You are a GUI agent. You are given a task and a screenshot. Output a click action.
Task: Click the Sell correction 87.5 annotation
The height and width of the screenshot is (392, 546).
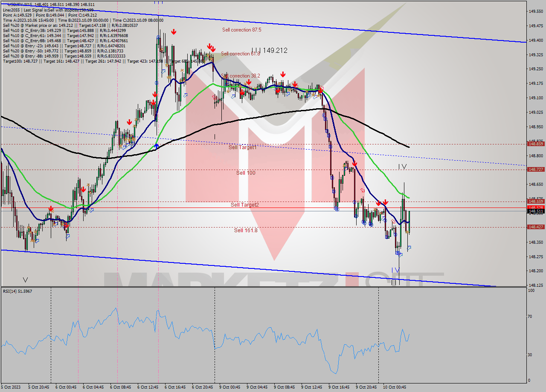(x=241, y=30)
